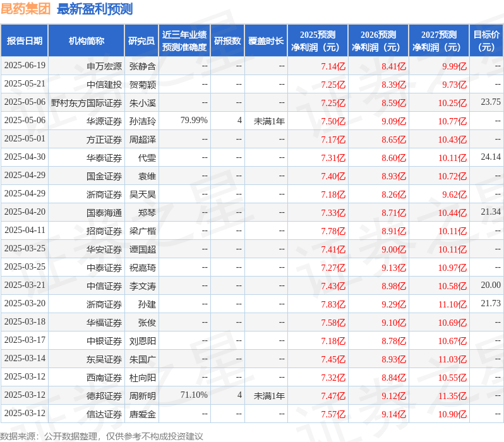The width and height of the screenshot is (504, 442).
Task: Click researcher name 张静含
Action: tap(142, 66)
